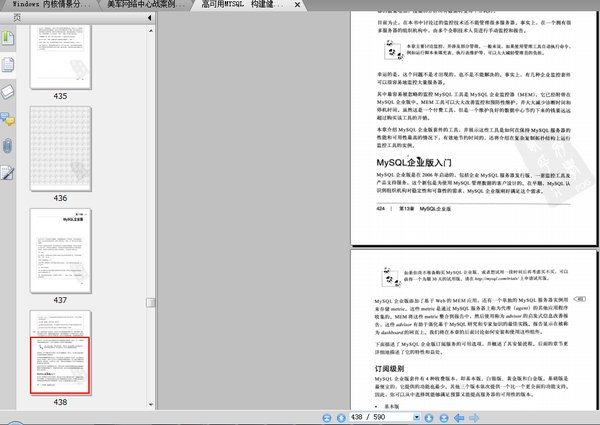Open the Attachments paperclip panel
The image size is (600, 425).
coord(8,146)
